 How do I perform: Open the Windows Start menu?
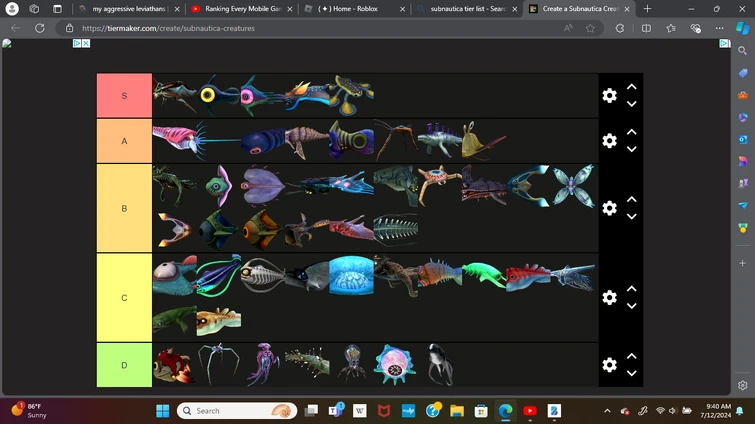[163, 411]
